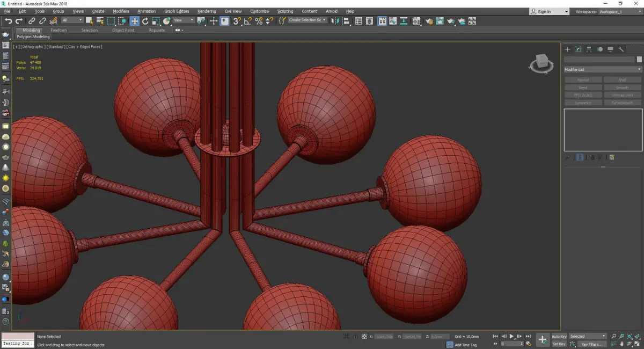Select the Move transform tool

[134, 21]
